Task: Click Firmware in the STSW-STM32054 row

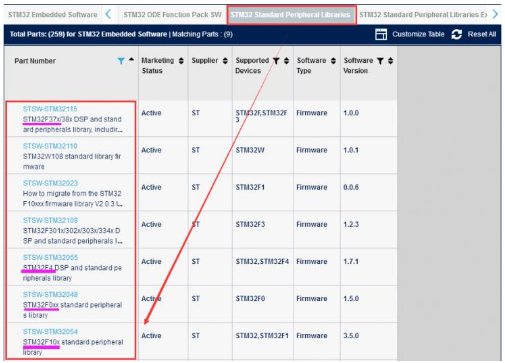Action: (x=312, y=336)
